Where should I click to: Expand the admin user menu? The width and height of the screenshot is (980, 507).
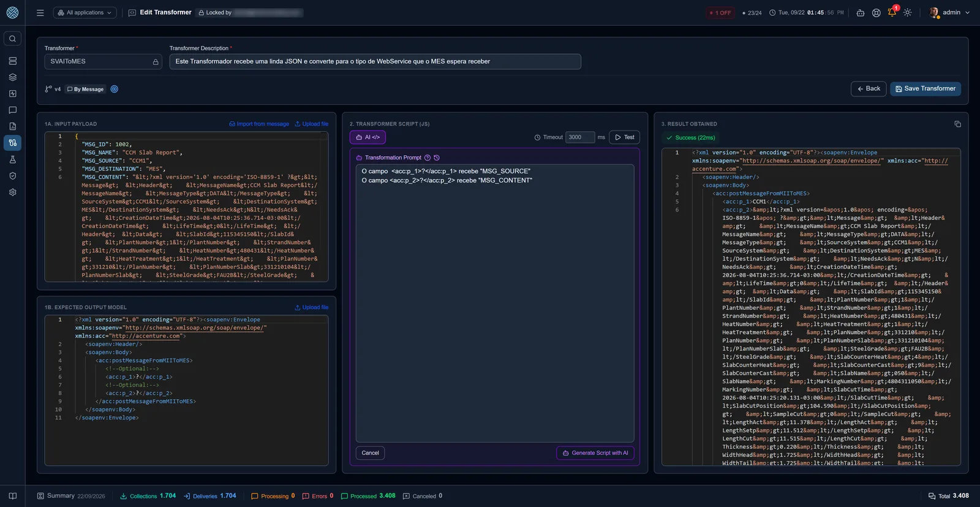(949, 12)
